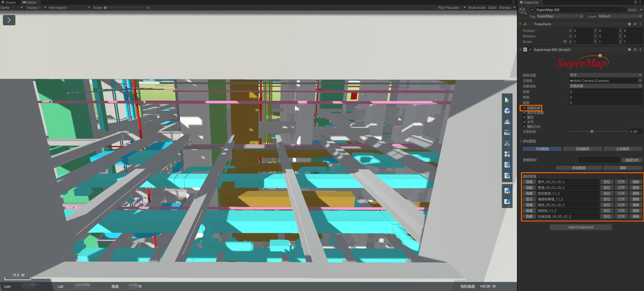
Task: Open the Play Focused dropdown
Action: click(x=452, y=8)
